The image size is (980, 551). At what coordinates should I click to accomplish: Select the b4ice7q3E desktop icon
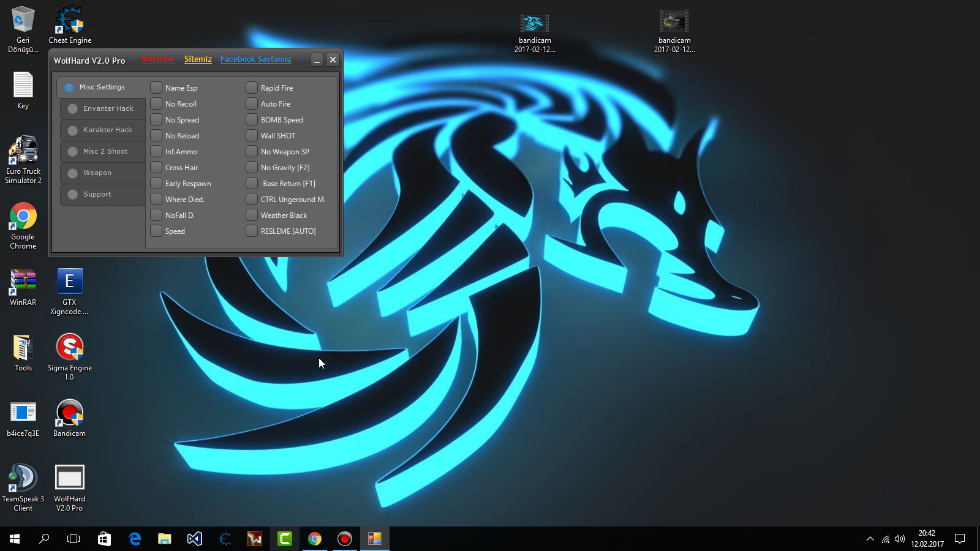click(x=23, y=419)
